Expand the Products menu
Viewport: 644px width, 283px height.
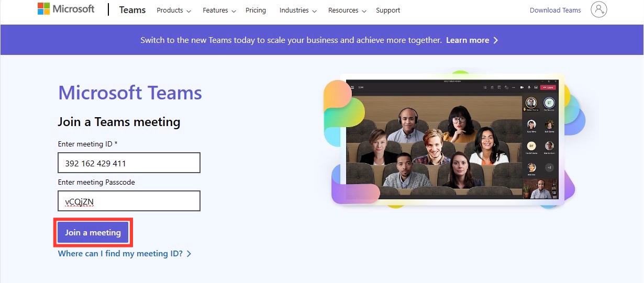[174, 10]
